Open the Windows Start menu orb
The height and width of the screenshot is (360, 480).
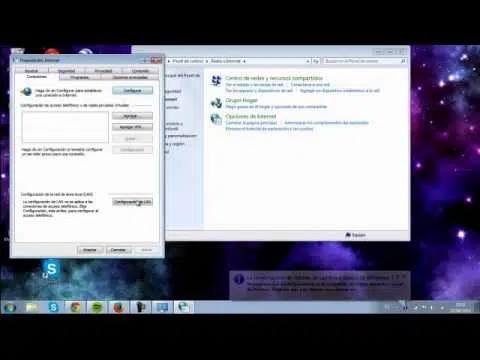click(x=9, y=307)
